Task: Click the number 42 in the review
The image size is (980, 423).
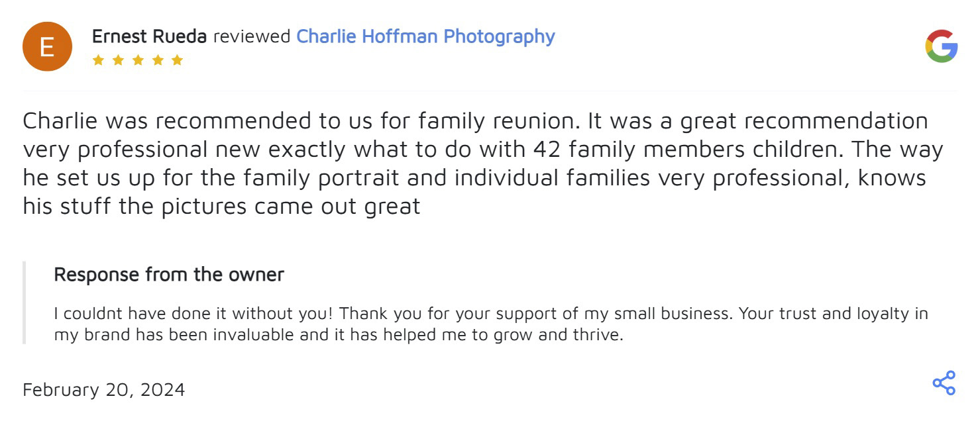Action: (548, 150)
